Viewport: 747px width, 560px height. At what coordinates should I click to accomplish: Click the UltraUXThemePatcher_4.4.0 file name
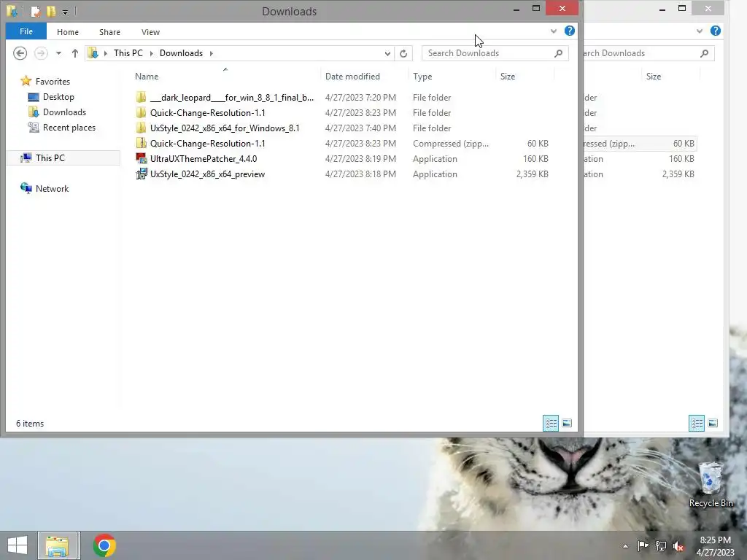coord(204,158)
